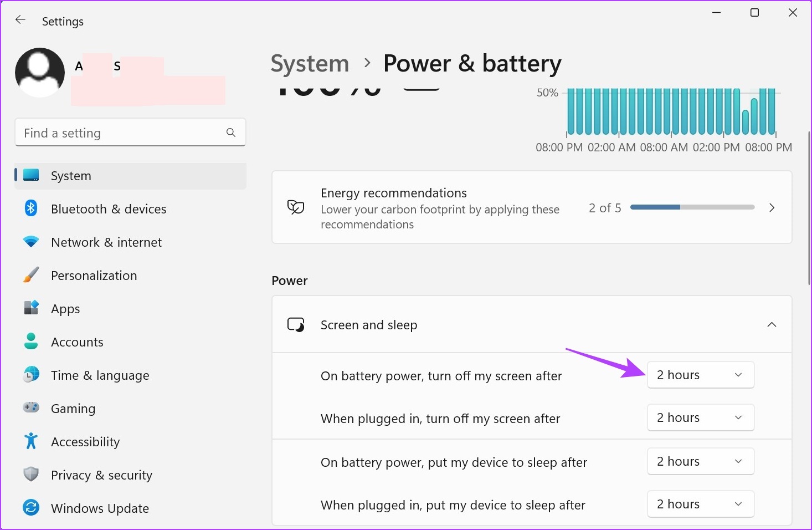The width and height of the screenshot is (812, 530).
Task: Select Accounts in the sidebar
Action: pyautogui.click(x=130, y=342)
